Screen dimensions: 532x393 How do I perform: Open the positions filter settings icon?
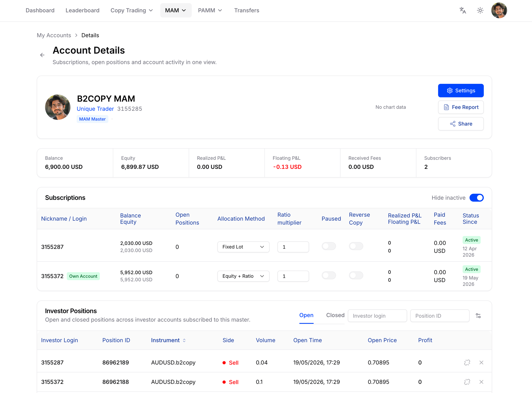(x=478, y=316)
